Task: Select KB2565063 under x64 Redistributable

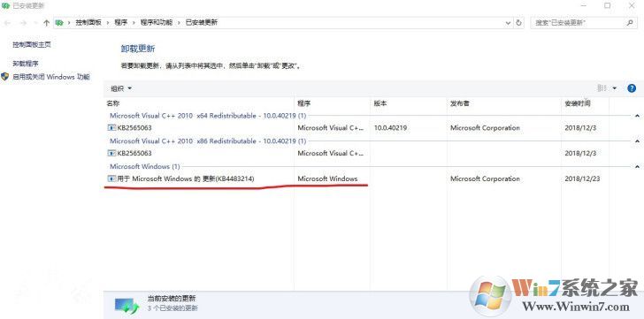Action: pyautogui.click(x=134, y=128)
